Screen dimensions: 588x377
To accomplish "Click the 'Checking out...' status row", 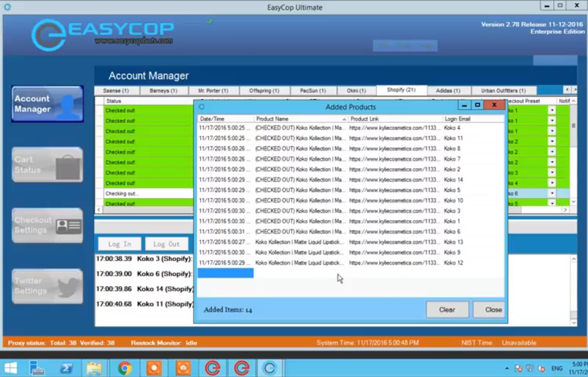I will click(x=149, y=194).
